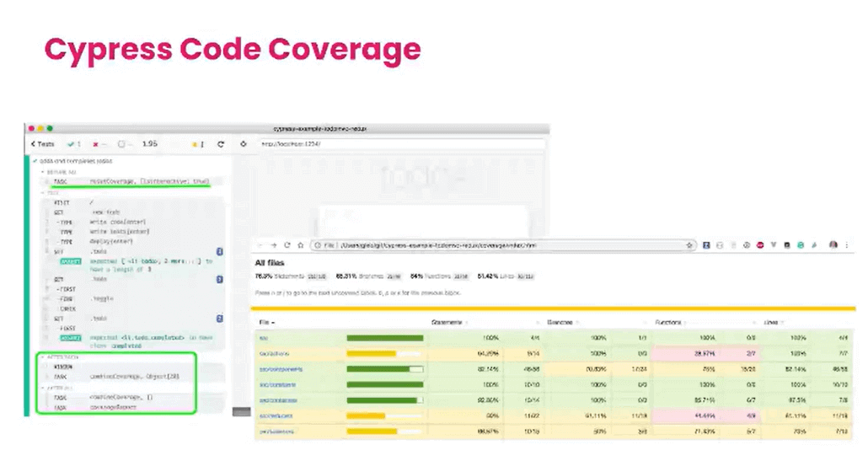Select the .toggle FIND command row
Screen dimensions: 868x461
pyautogui.click(x=135, y=299)
